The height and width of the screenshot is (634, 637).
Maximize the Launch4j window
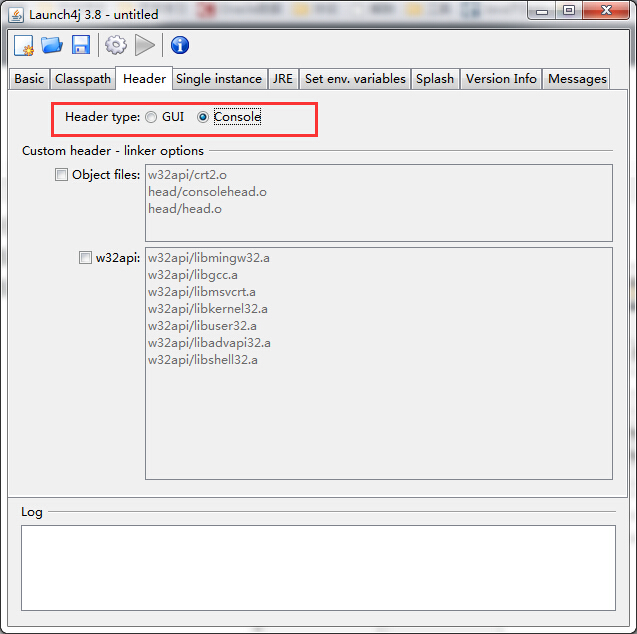(x=569, y=11)
